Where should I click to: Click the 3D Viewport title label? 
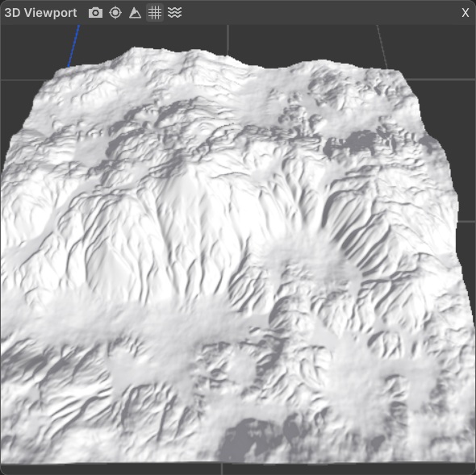tap(40, 13)
